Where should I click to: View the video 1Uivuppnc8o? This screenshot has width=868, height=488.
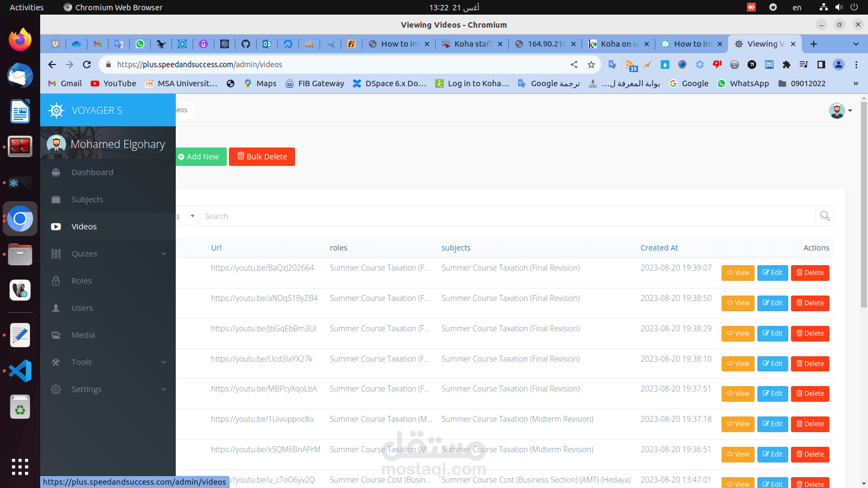coord(738,424)
